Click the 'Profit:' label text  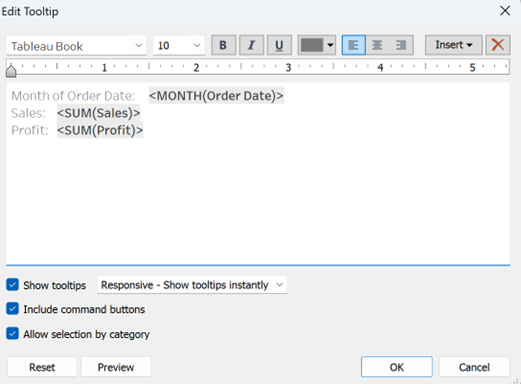point(30,130)
